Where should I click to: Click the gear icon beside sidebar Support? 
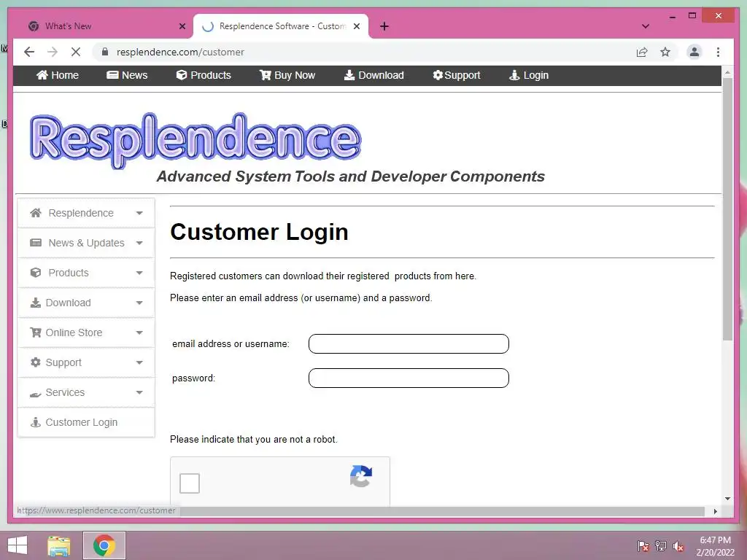pyautogui.click(x=36, y=362)
